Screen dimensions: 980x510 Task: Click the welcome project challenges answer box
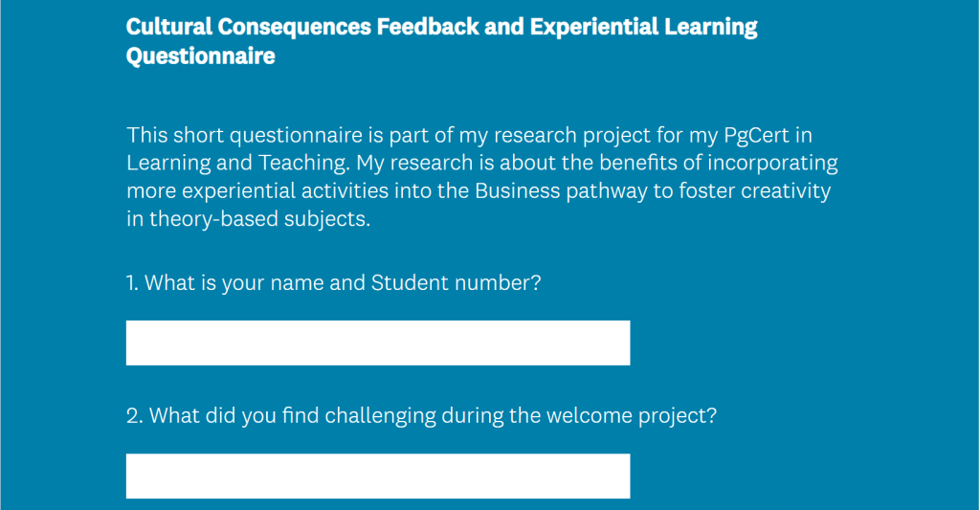(378, 476)
